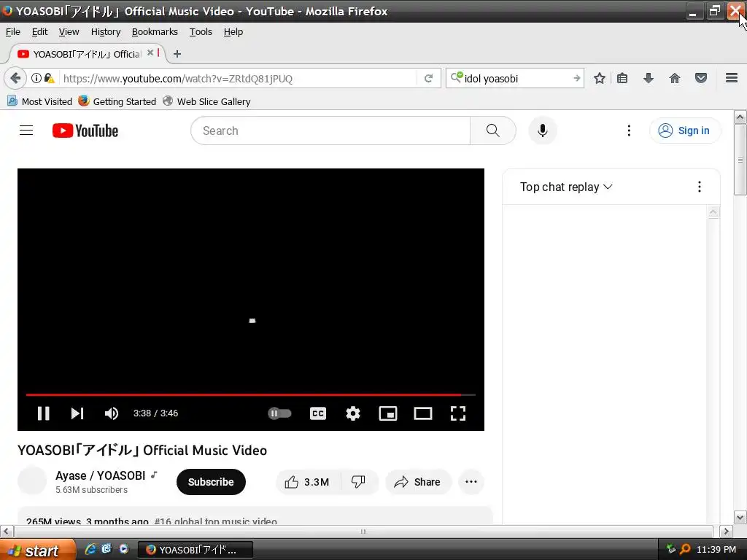The height and width of the screenshot is (560, 747).
Task: Switch to theater mode
Action: point(423,413)
